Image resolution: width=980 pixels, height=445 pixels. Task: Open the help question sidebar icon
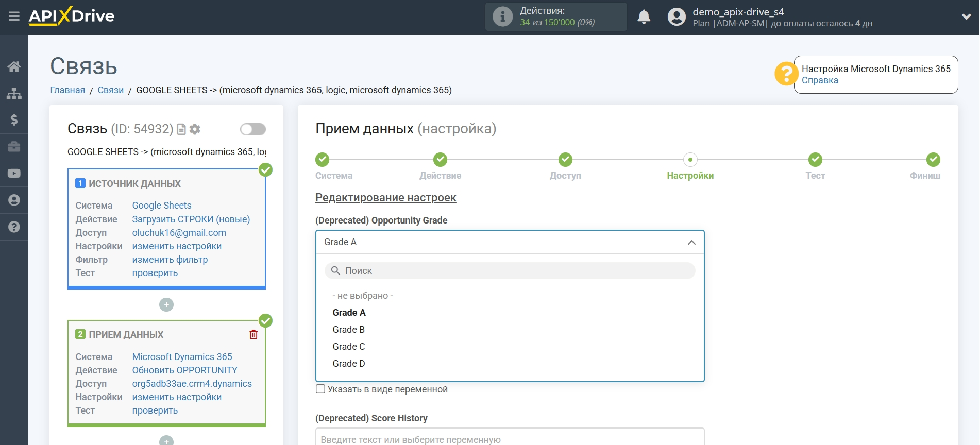[x=14, y=227]
